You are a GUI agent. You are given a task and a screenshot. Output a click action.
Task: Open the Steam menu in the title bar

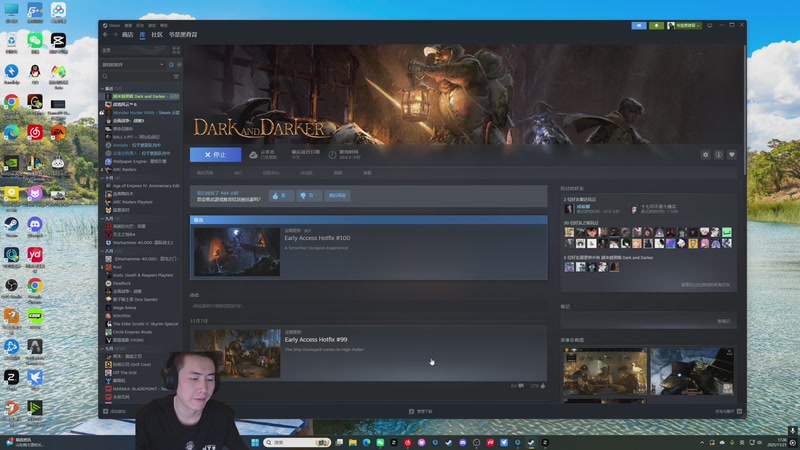pyautogui.click(x=111, y=25)
